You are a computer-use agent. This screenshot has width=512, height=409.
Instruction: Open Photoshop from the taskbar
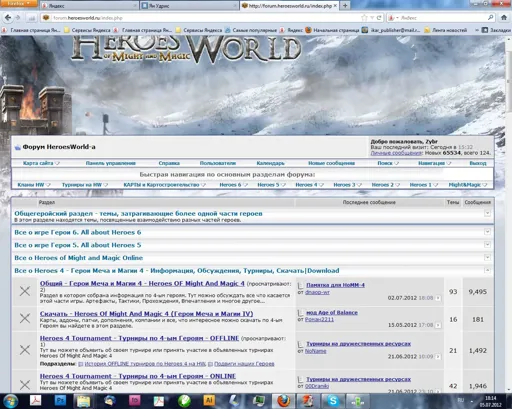(61, 400)
